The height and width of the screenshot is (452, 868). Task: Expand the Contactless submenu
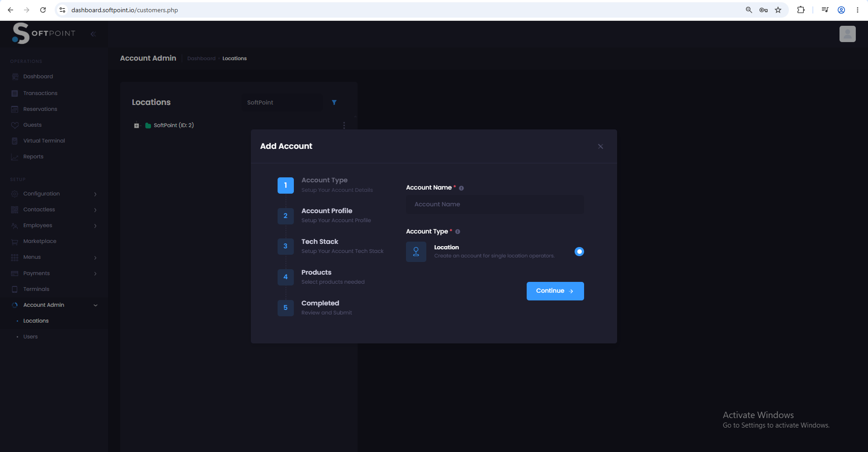pos(95,210)
